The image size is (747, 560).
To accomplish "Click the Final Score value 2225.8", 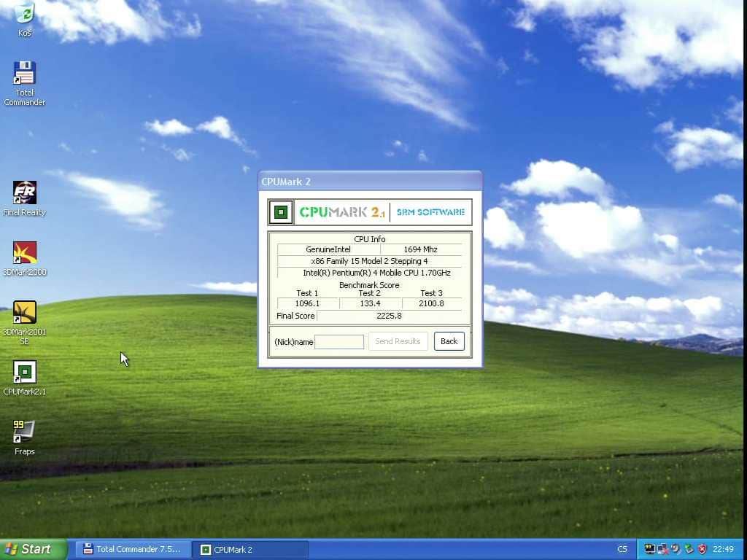I will [x=389, y=316].
